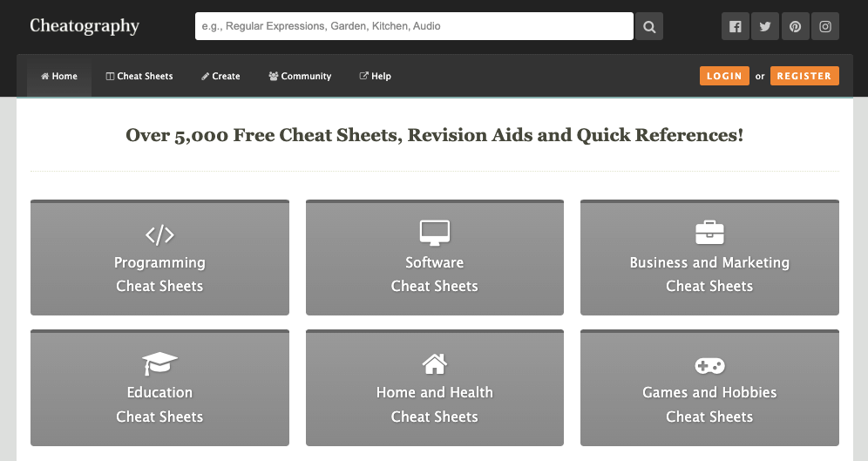Open Business and Marketing Cheat Sheets label
Image resolution: width=868 pixels, height=461 pixels.
709,274
